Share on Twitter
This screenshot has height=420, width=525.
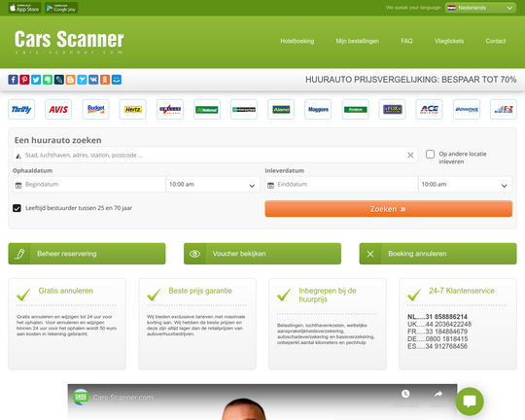click(x=36, y=80)
